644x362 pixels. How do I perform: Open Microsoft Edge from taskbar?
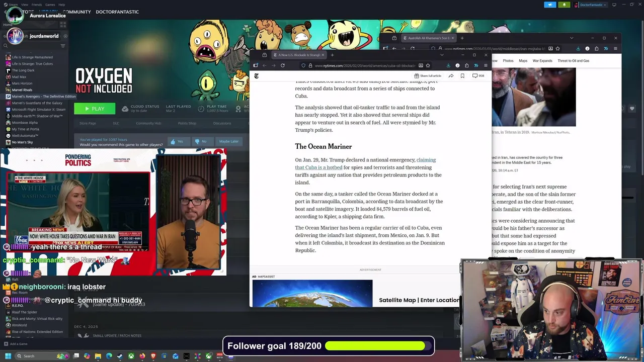109,356
